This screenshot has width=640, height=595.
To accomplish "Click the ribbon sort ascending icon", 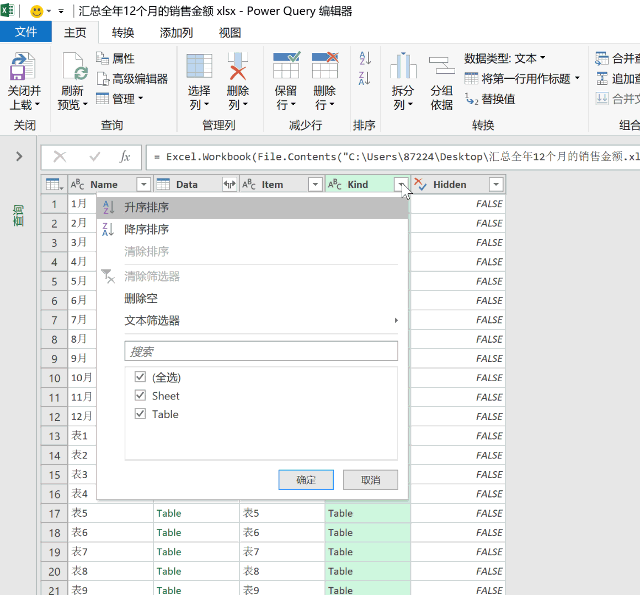I will click(365, 58).
